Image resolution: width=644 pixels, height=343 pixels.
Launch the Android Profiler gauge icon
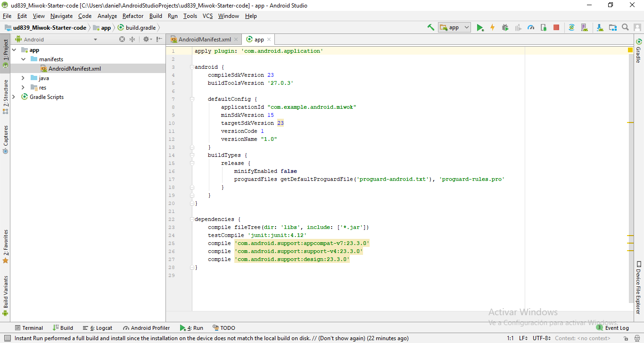[531, 27]
